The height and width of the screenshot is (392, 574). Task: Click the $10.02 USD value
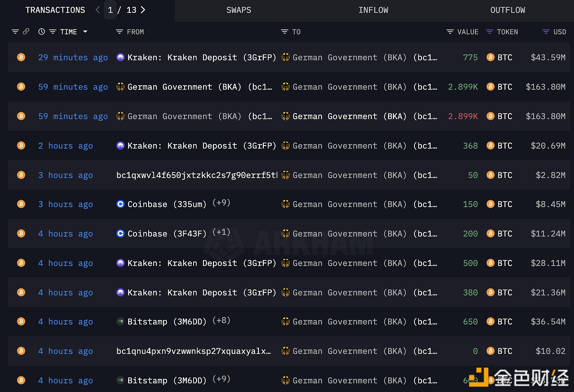550,351
